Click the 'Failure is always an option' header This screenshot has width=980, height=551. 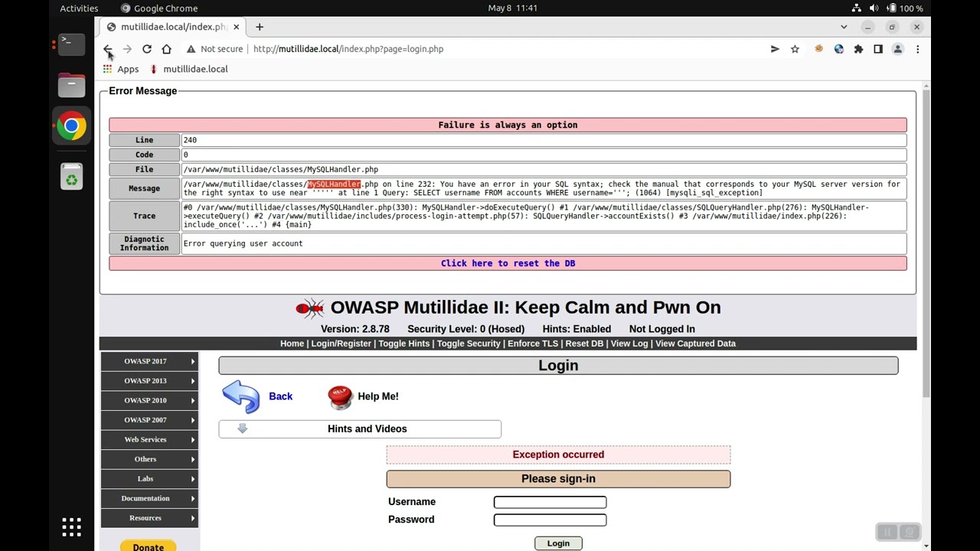coord(508,125)
